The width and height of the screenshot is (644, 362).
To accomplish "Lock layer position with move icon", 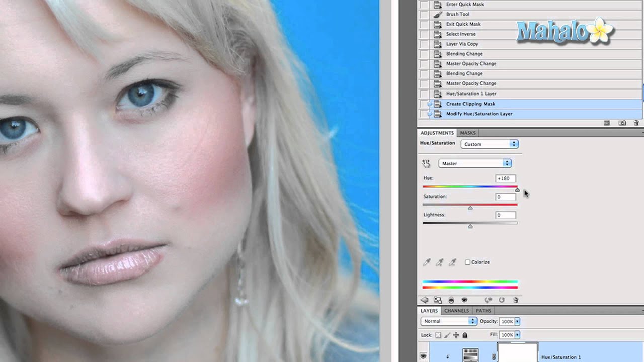I will (x=456, y=335).
